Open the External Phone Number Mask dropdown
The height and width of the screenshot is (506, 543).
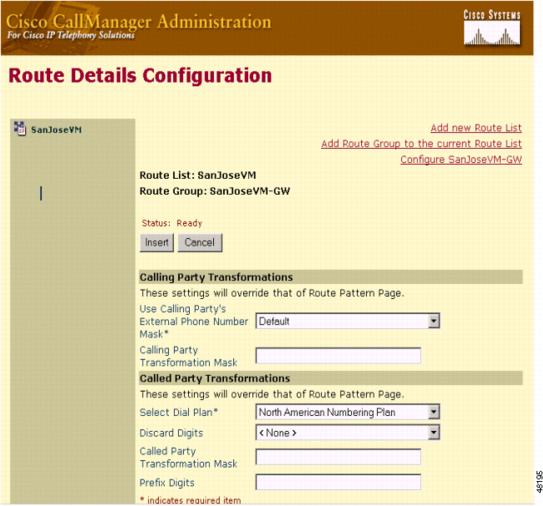[348, 321]
